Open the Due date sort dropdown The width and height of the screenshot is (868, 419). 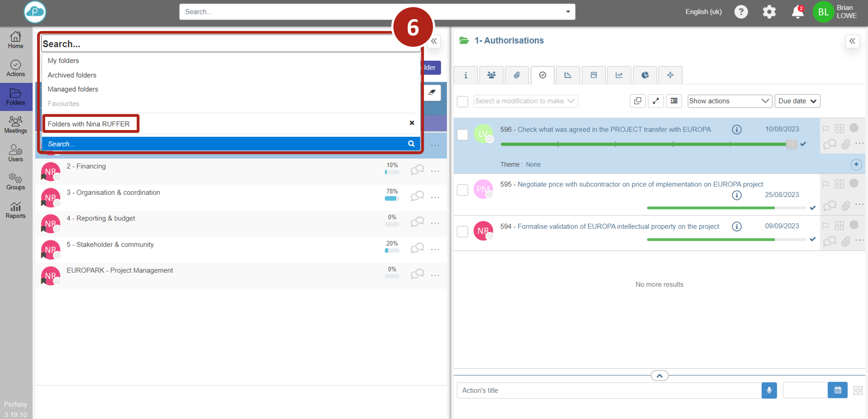point(797,101)
